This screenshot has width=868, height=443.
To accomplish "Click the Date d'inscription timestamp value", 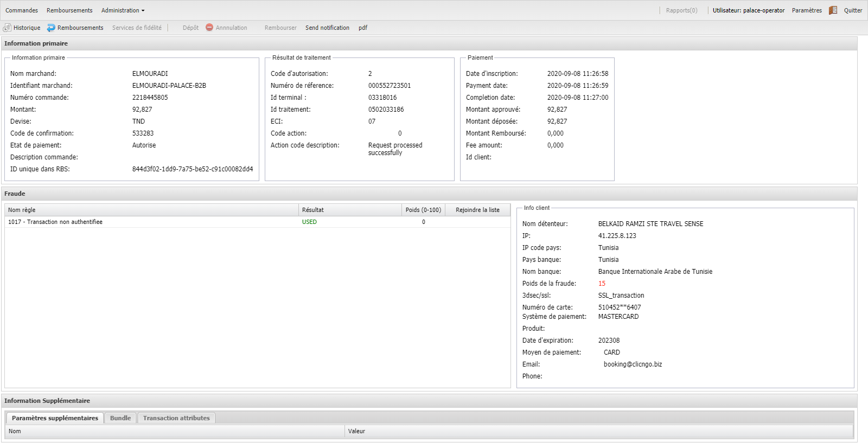I will [x=578, y=74].
